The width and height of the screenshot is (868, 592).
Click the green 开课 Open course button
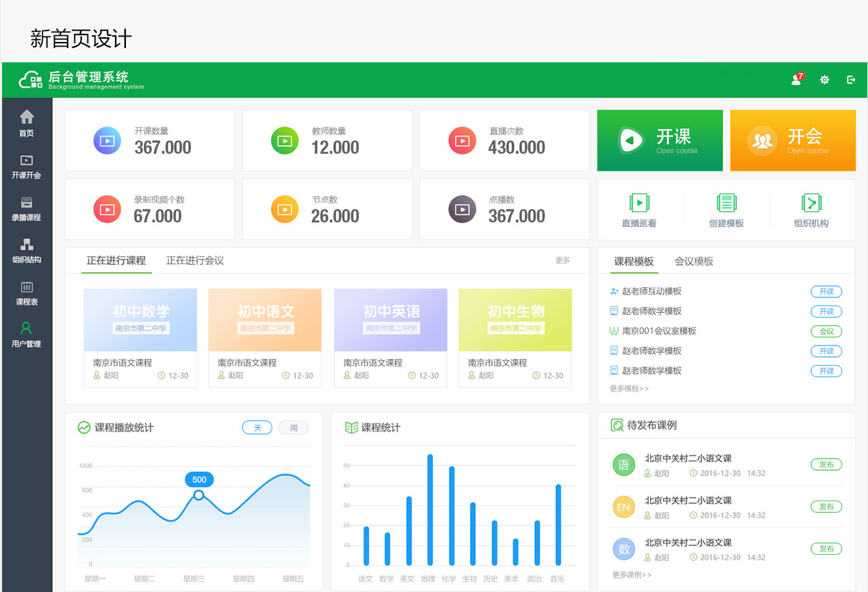(659, 140)
